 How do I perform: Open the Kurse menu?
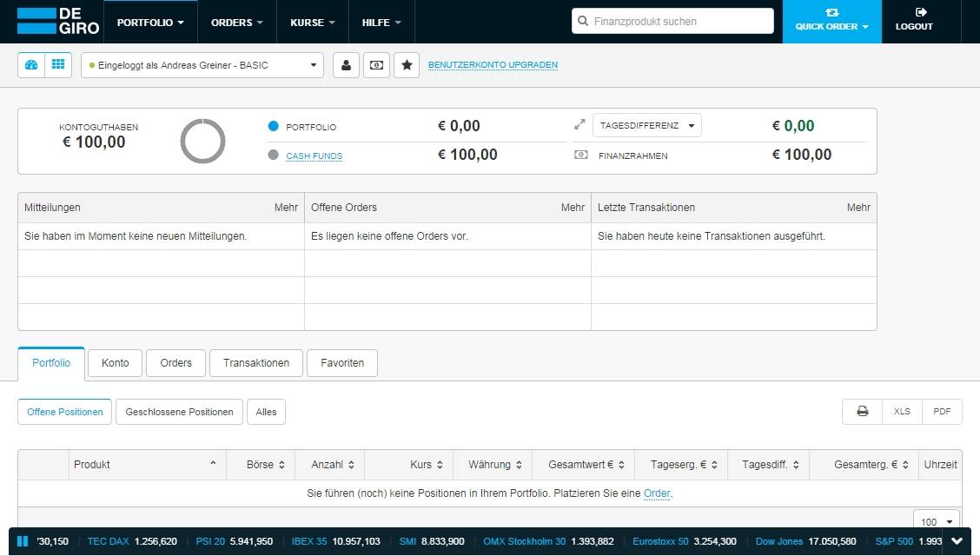313,23
